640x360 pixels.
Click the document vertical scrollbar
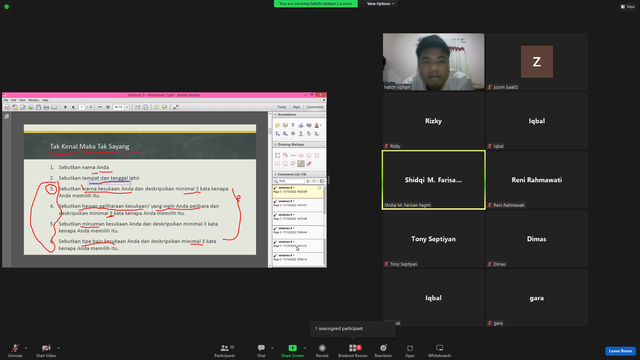pos(270,190)
